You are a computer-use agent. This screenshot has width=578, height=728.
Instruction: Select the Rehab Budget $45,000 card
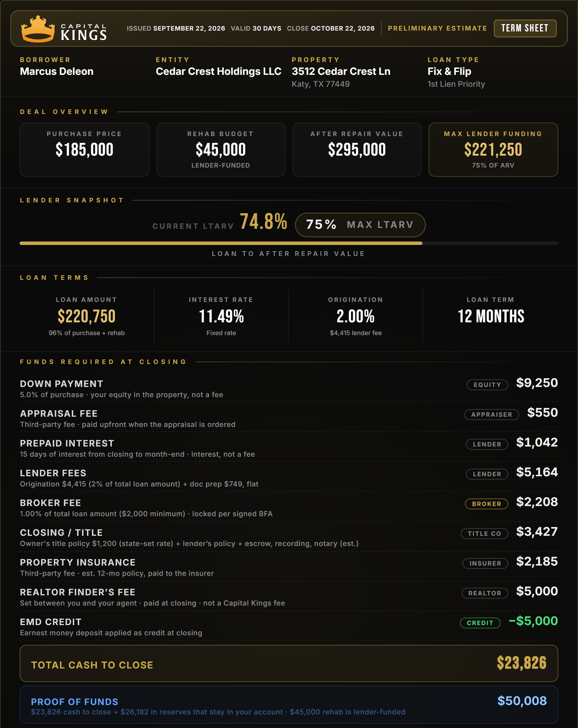coord(221,150)
